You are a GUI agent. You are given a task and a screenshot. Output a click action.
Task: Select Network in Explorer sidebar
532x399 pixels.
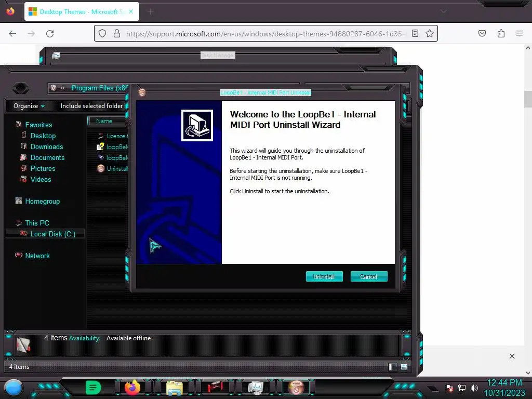(37, 256)
